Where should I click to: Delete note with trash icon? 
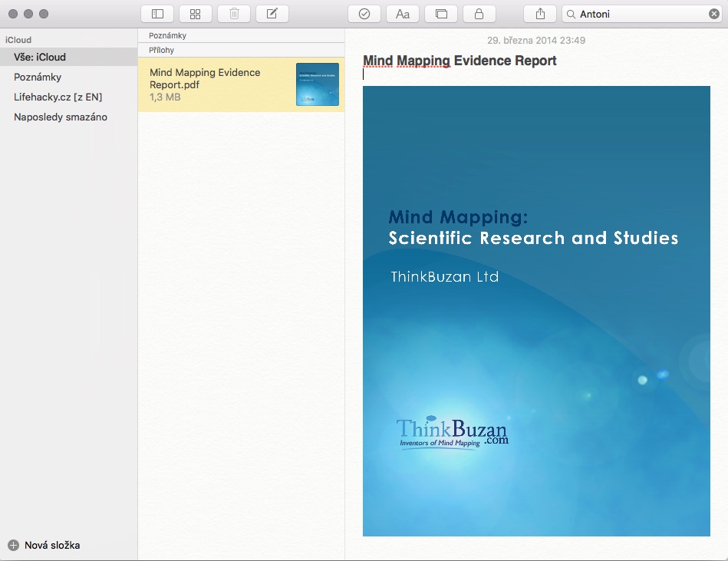[x=234, y=14]
